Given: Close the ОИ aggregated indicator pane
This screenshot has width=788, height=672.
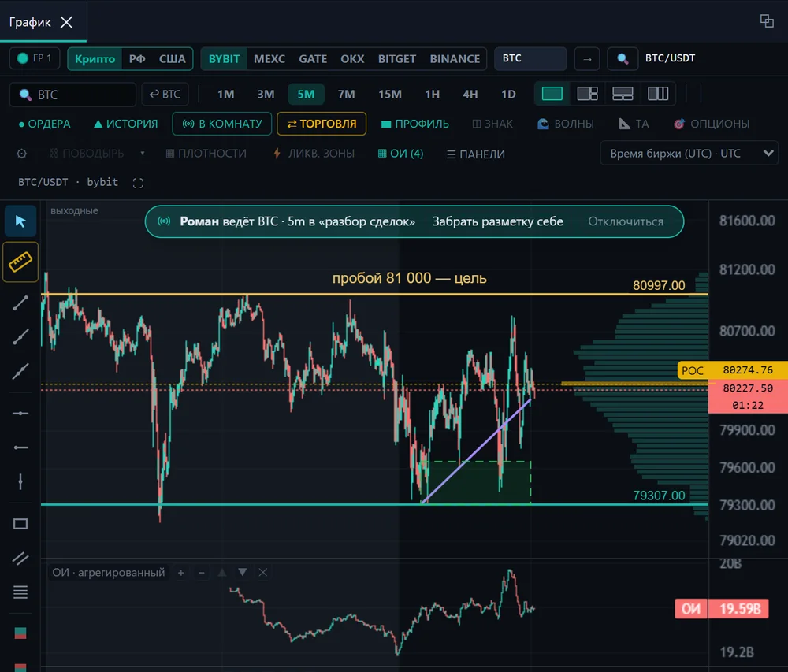Looking at the screenshot, I should point(263,573).
